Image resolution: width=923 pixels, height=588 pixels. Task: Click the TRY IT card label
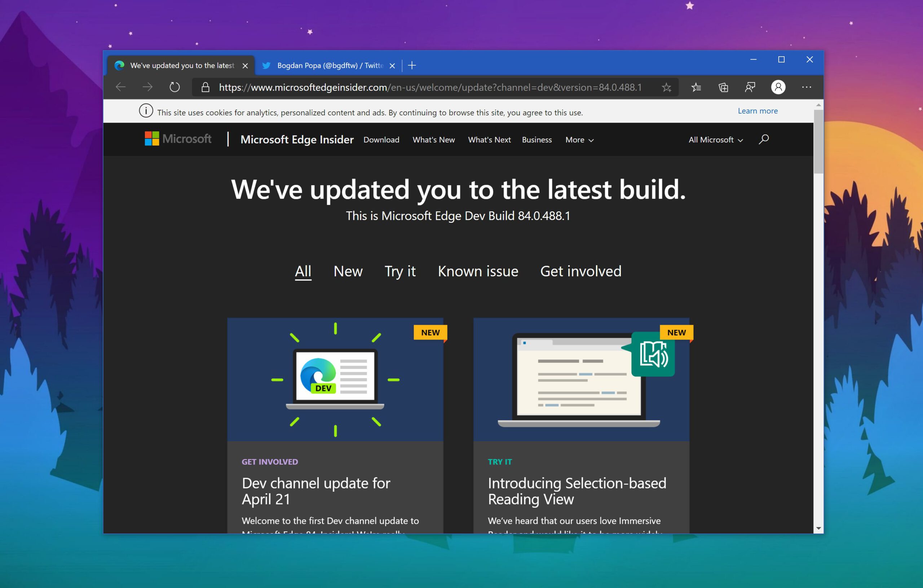[500, 462]
